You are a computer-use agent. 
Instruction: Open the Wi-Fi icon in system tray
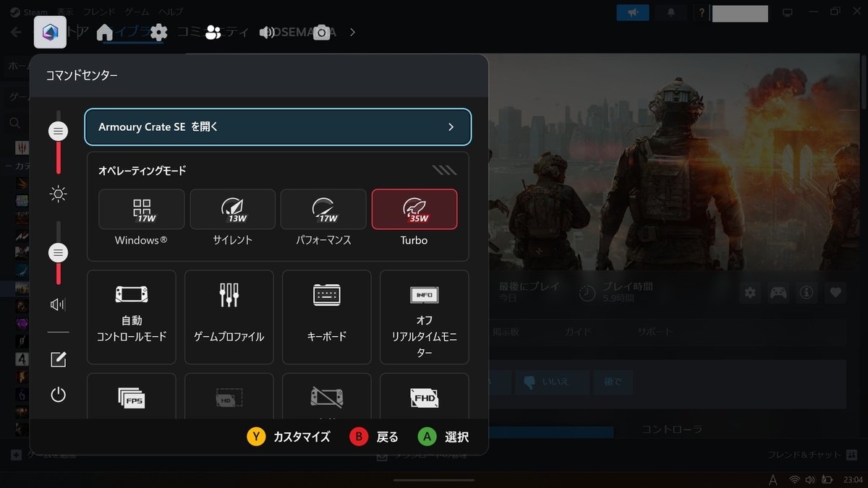[795, 479]
